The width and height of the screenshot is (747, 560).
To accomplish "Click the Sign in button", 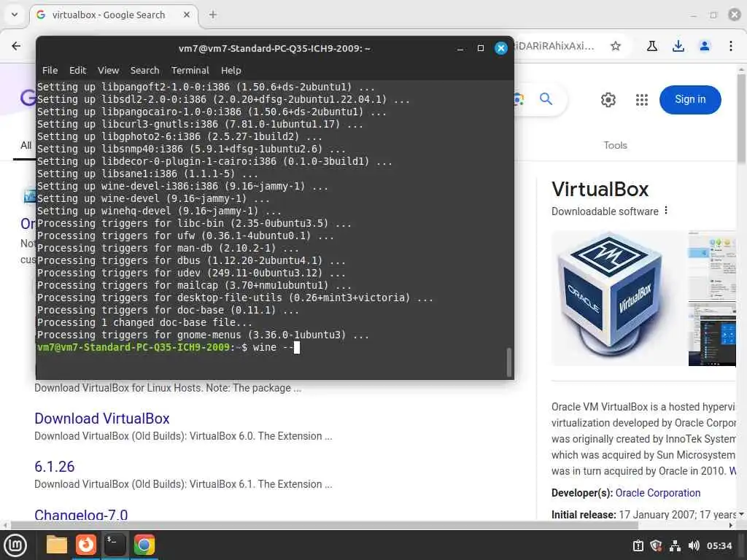I will (x=690, y=99).
